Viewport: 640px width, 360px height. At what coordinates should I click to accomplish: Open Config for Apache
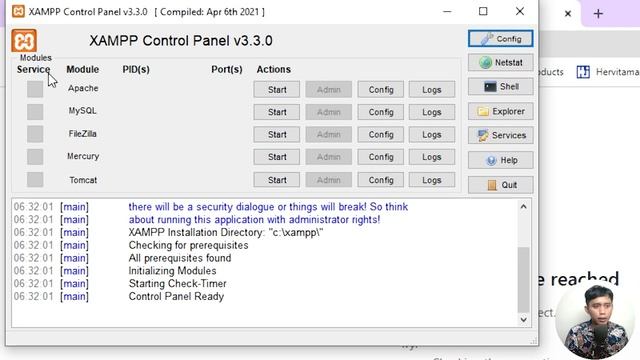point(381,89)
